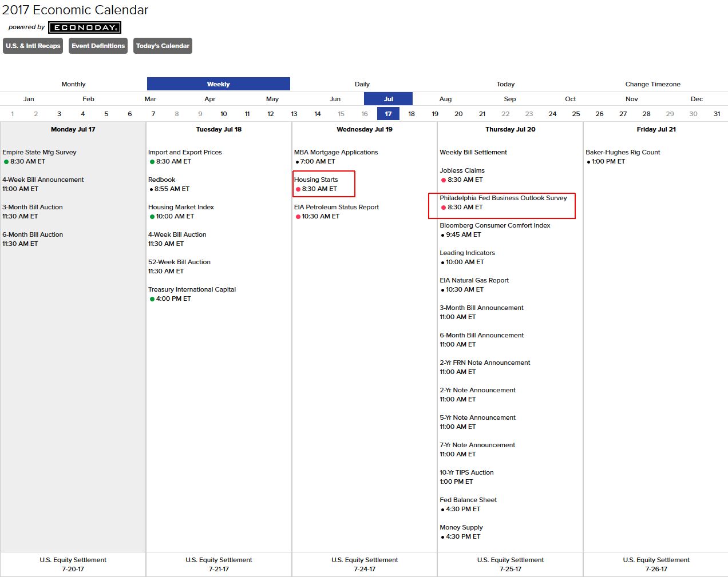Open Friday Jul 21 day header
Image resolution: width=728 pixels, height=577 pixels.
[656, 129]
